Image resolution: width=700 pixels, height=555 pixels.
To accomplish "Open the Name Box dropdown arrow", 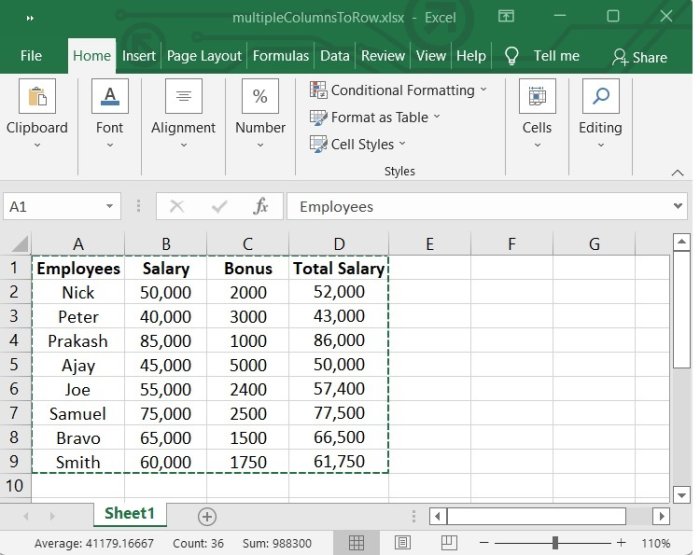I will point(110,207).
